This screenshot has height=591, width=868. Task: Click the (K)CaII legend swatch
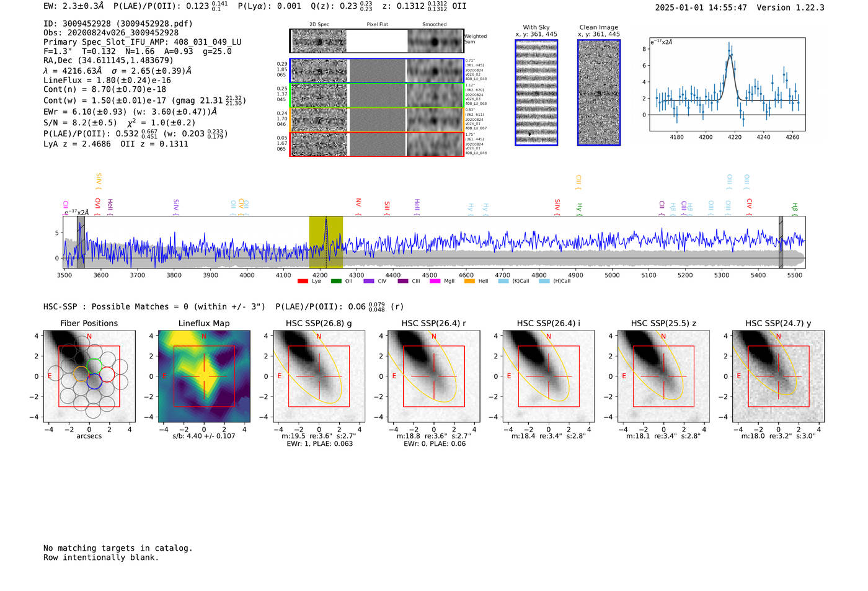click(x=502, y=281)
